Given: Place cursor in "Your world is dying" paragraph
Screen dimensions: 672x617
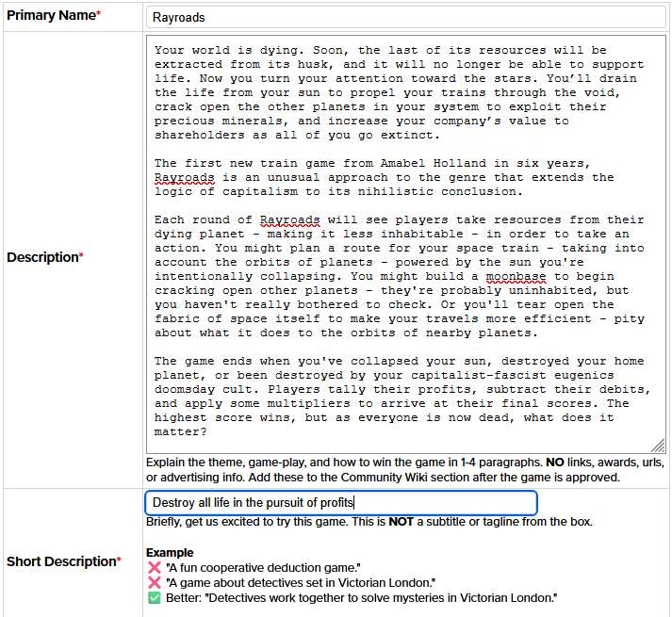Looking at the screenshot, I should [377, 92].
